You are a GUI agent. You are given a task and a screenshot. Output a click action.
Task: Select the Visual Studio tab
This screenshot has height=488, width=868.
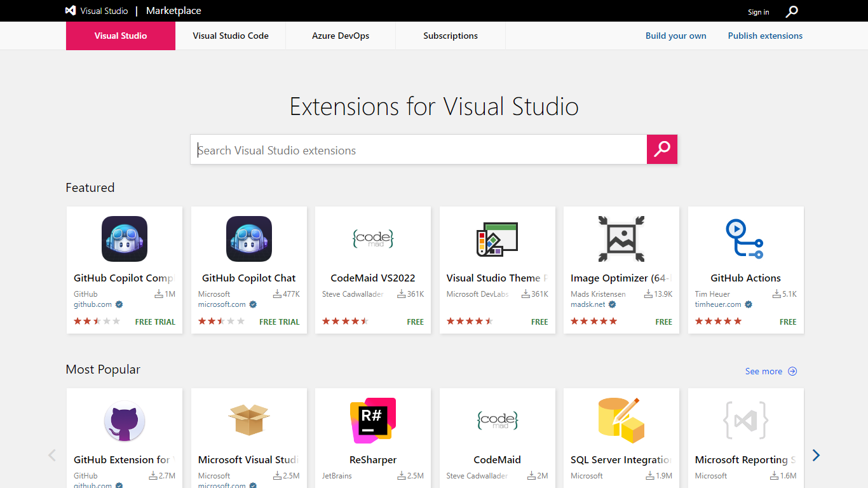121,36
